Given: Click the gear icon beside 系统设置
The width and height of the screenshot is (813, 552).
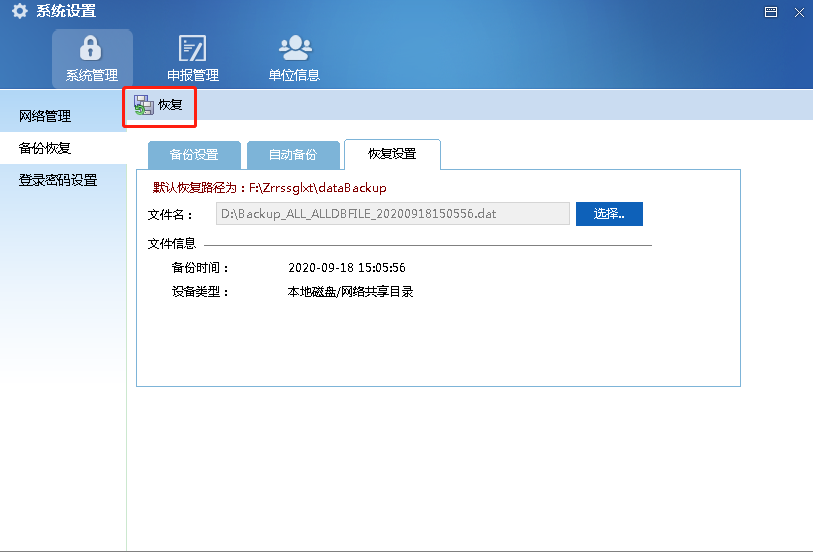Looking at the screenshot, I should click(19, 11).
